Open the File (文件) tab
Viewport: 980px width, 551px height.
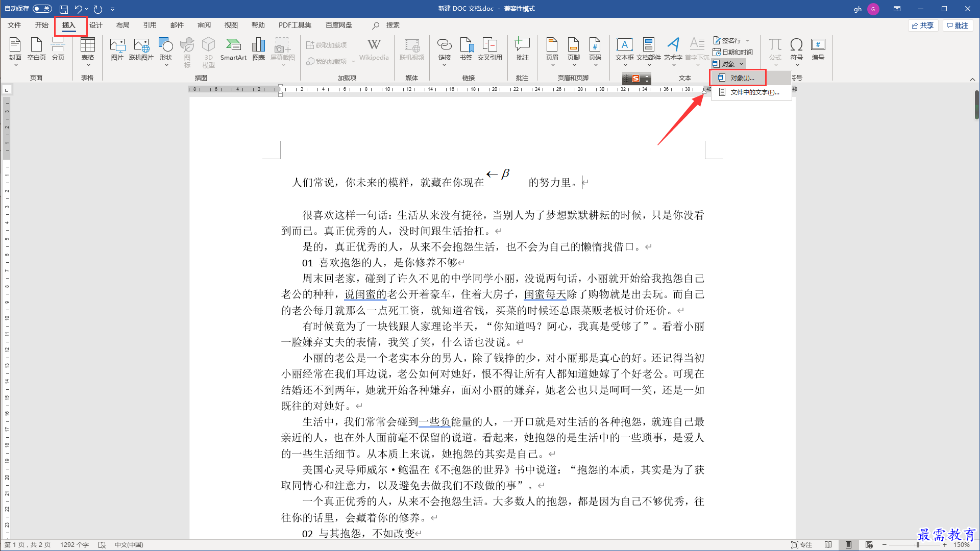pyautogui.click(x=14, y=25)
